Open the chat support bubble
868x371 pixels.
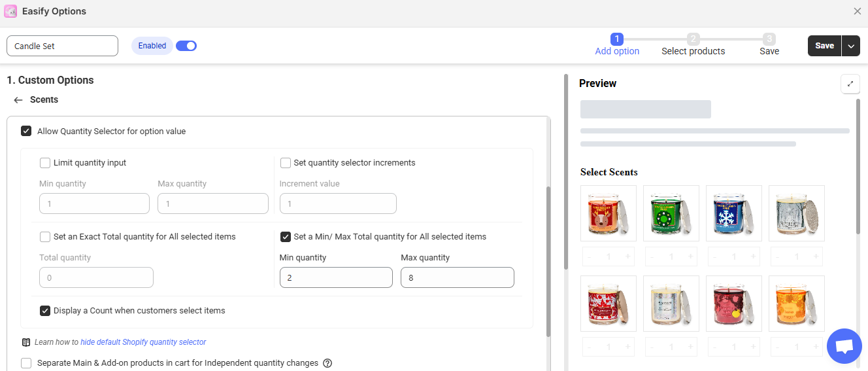click(x=844, y=346)
